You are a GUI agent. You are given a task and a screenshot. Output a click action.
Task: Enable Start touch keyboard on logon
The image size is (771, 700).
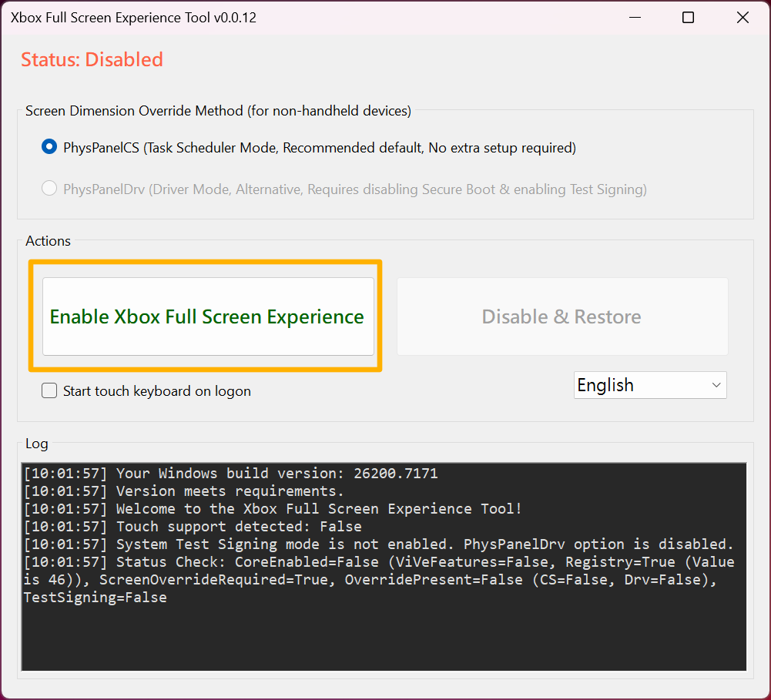[x=49, y=390]
